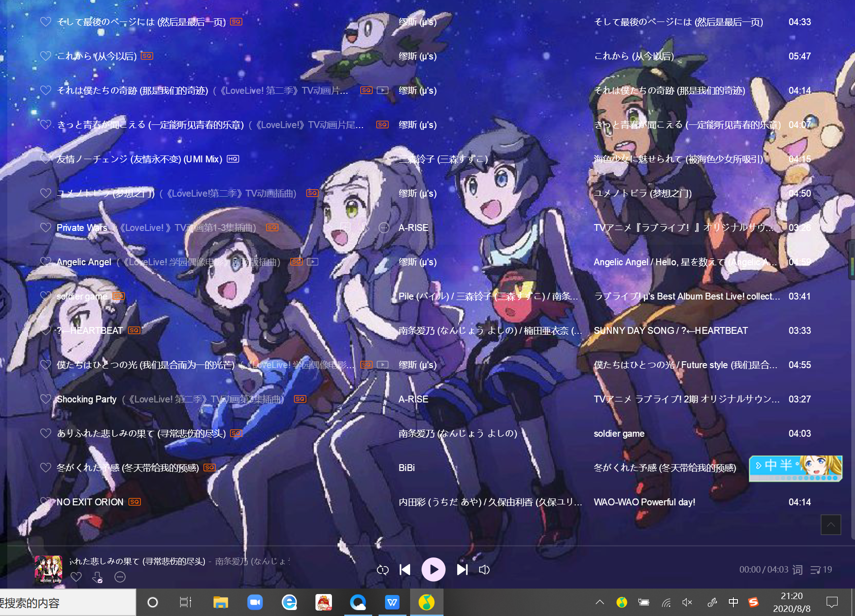Change the loop playback mode

click(383, 570)
